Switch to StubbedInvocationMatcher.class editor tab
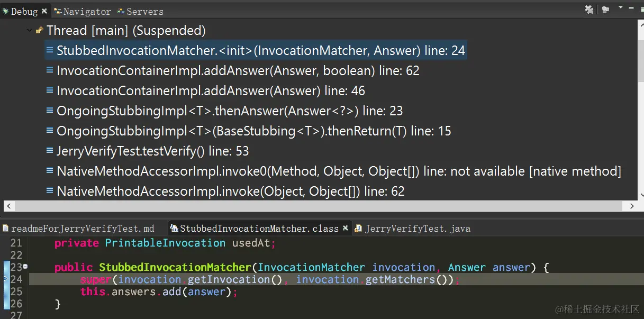Screen dimensions: 644x319 click(259, 229)
